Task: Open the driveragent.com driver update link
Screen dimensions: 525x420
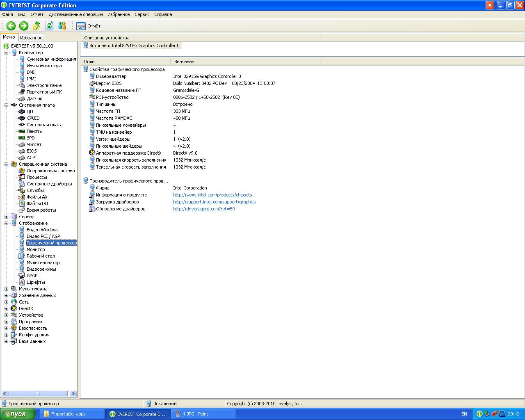Action: point(204,209)
